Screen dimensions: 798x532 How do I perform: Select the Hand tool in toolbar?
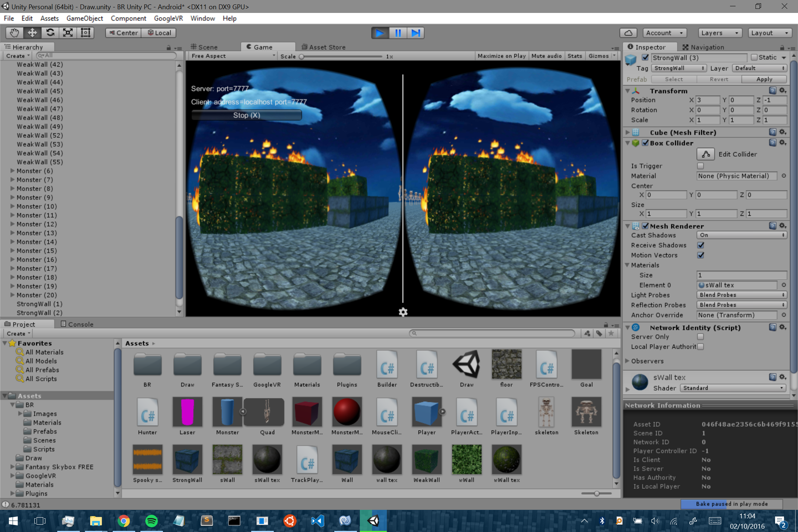coord(14,33)
